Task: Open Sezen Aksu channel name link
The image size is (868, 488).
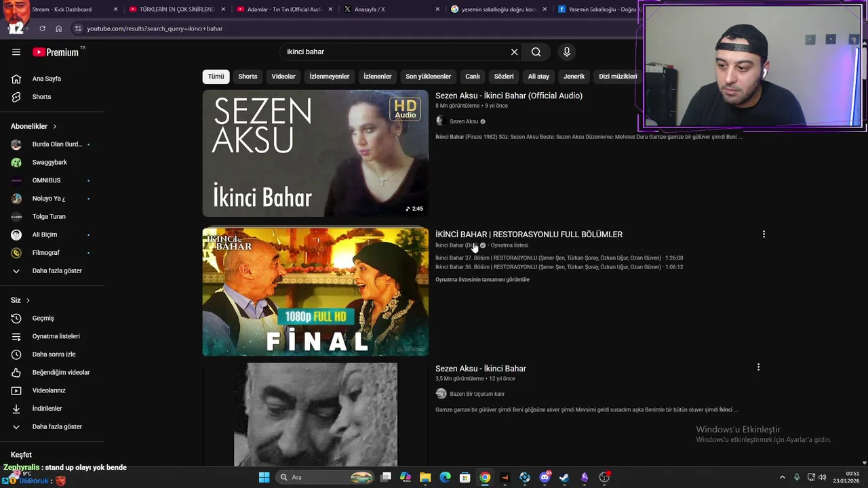Action: pos(464,121)
